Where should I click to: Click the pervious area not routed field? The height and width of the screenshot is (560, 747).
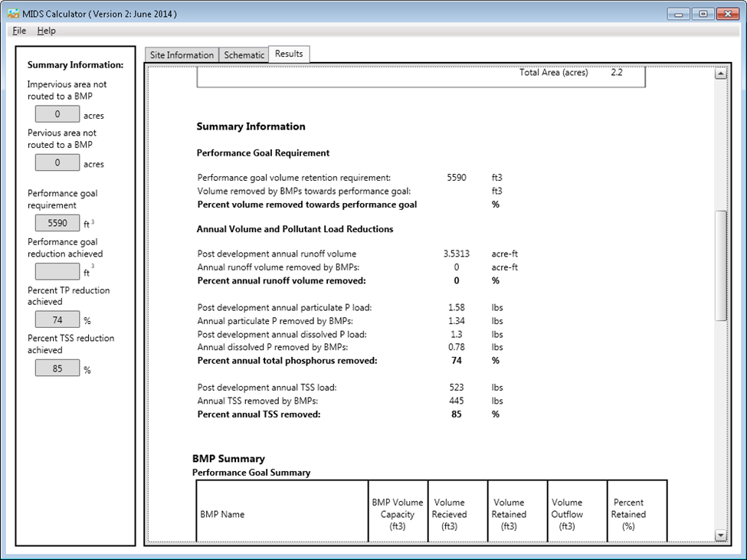[x=57, y=163]
